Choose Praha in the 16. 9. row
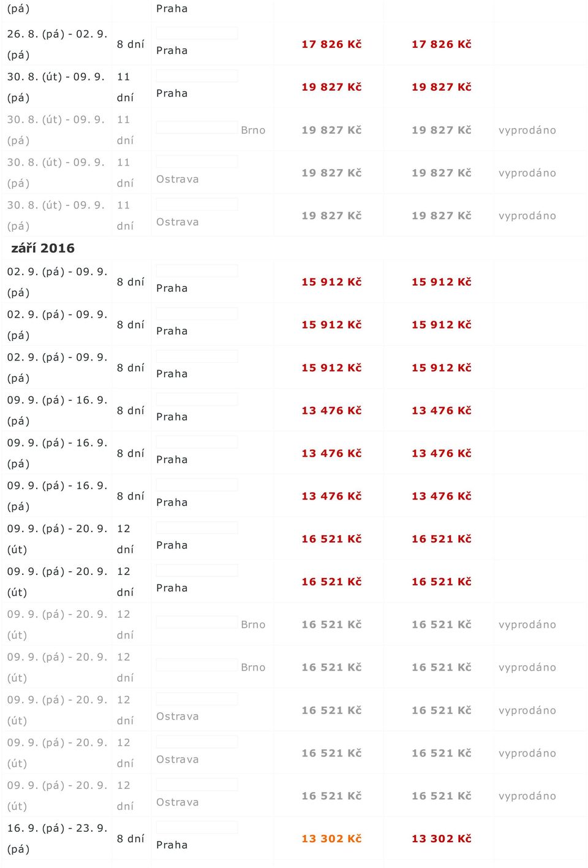 point(172,845)
